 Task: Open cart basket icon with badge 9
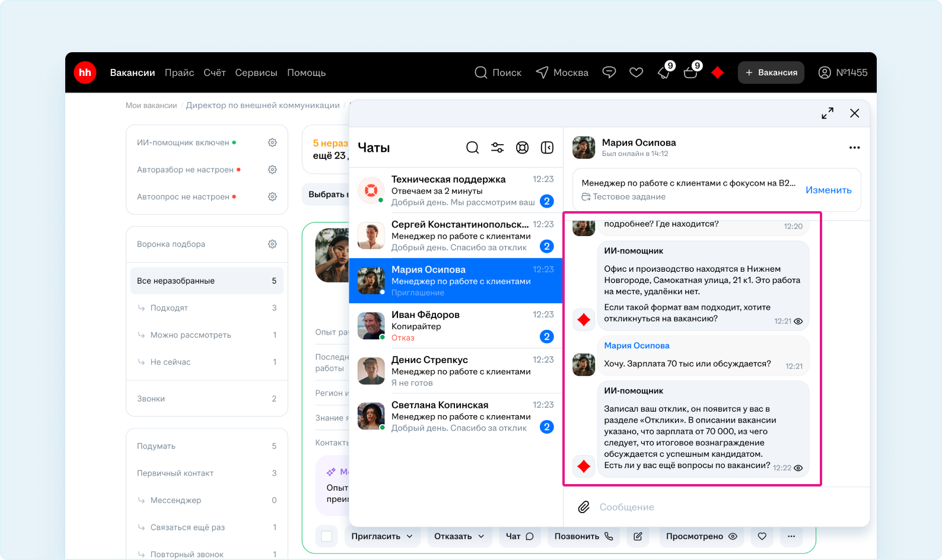click(x=690, y=73)
